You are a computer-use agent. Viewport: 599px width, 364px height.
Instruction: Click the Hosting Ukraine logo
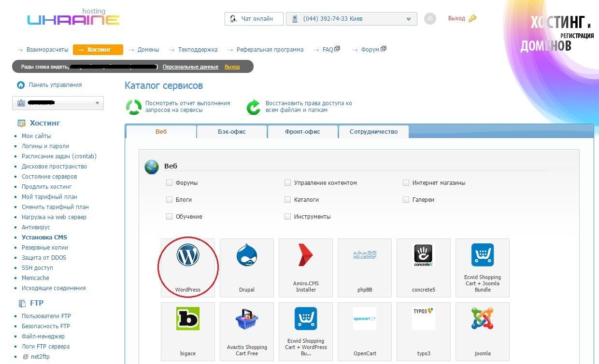[73, 17]
